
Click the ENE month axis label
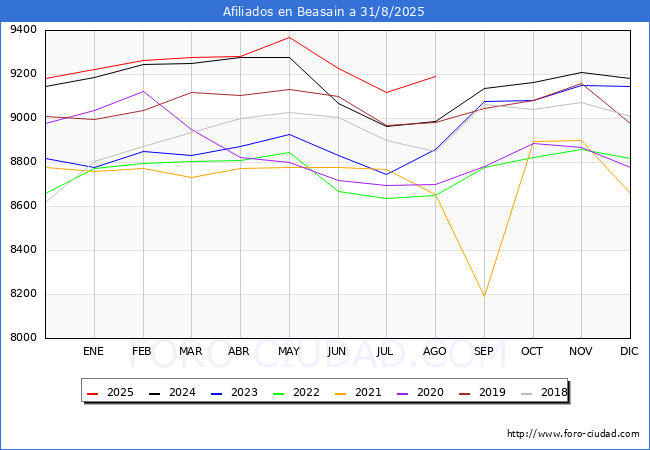click(93, 351)
